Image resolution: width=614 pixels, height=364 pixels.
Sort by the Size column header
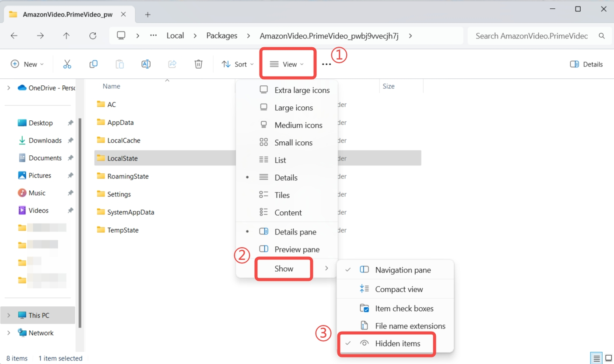[389, 87]
